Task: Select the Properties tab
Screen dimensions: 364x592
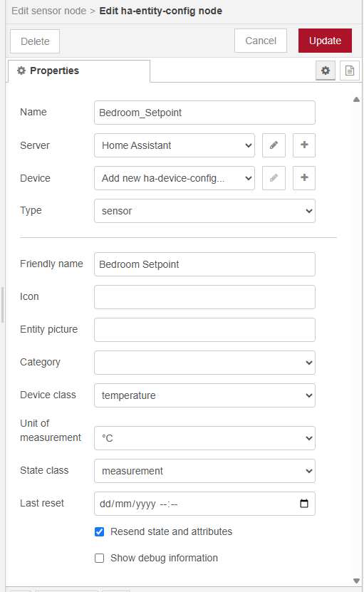Action: pyautogui.click(x=78, y=71)
